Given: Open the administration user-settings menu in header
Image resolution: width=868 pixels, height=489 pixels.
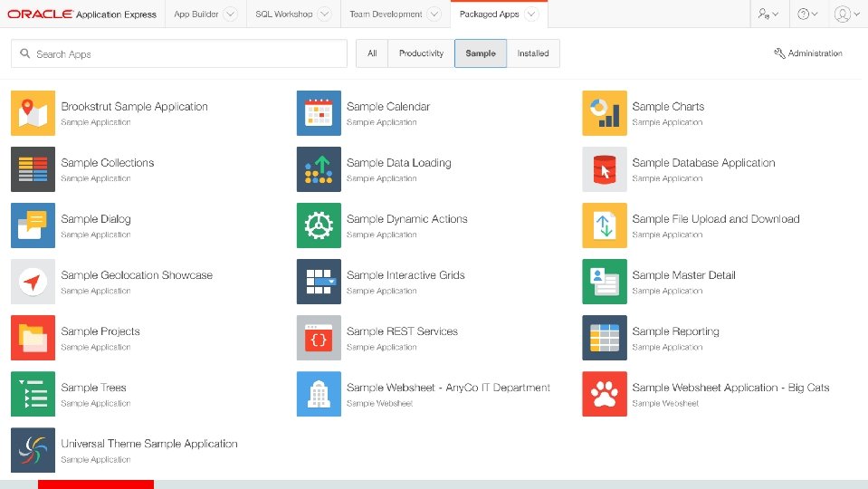Looking at the screenshot, I should (768, 14).
